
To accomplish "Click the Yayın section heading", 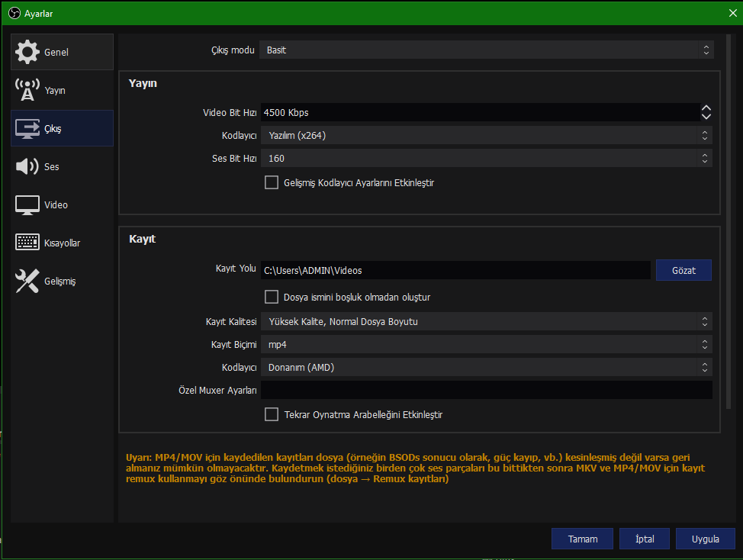I will point(143,83).
